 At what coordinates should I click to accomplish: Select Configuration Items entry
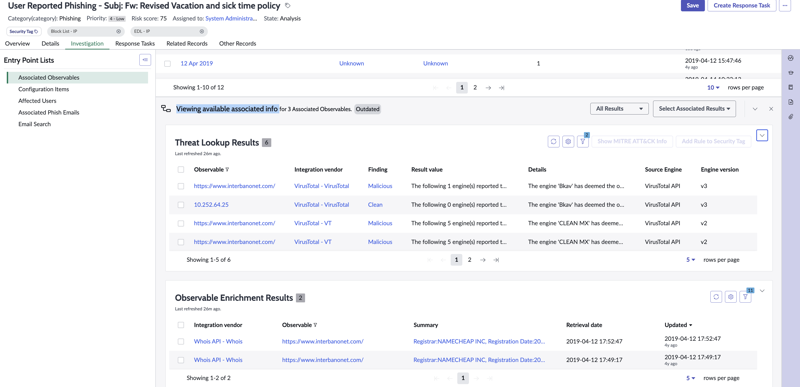[43, 89]
